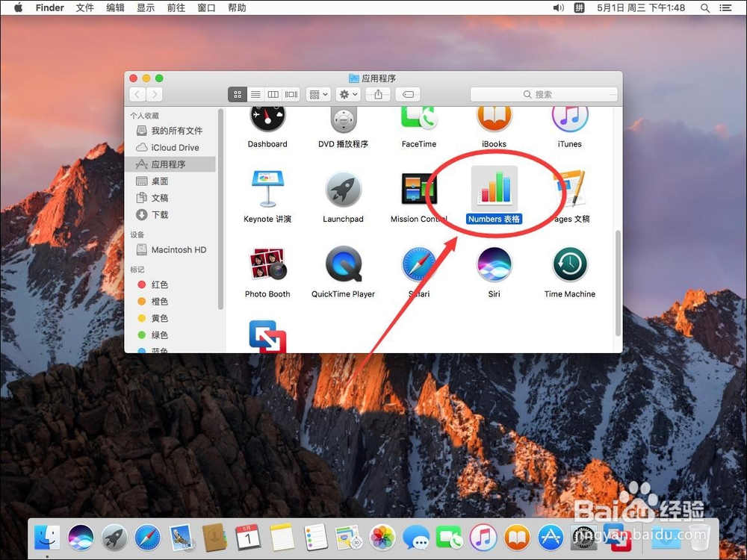Viewport: 747px width, 560px height.
Task: Select the Photo Booth app icon
Action: (267, 264)
